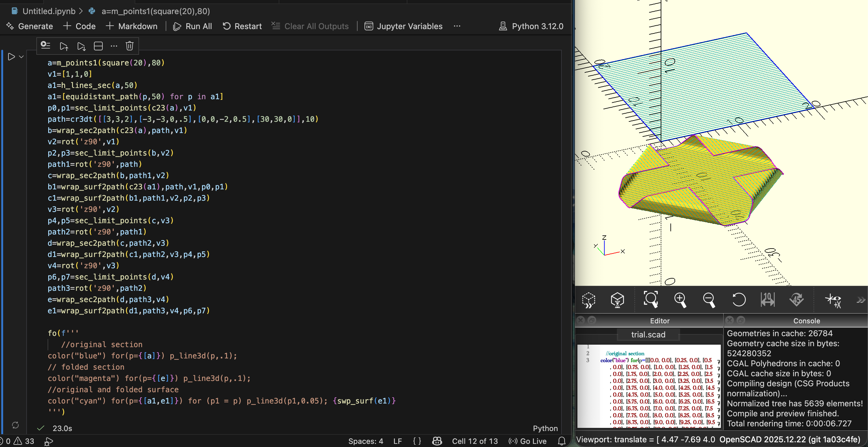Image resolution: width=868 pixels, height=447 pixels.
Task: Restart the notebook kernel
Action: pyautogui.click(x=242, y=26)
